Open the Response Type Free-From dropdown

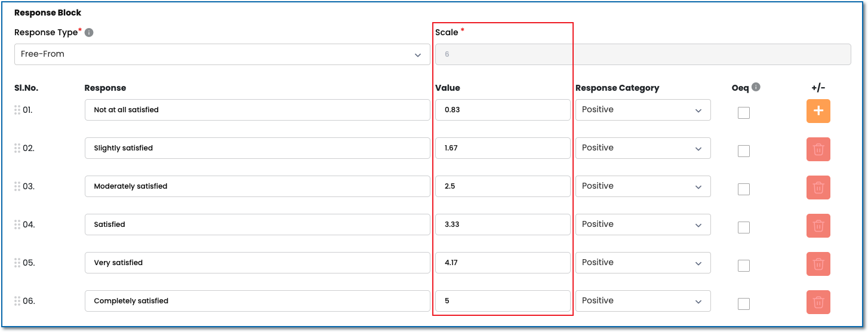(222, 54)
